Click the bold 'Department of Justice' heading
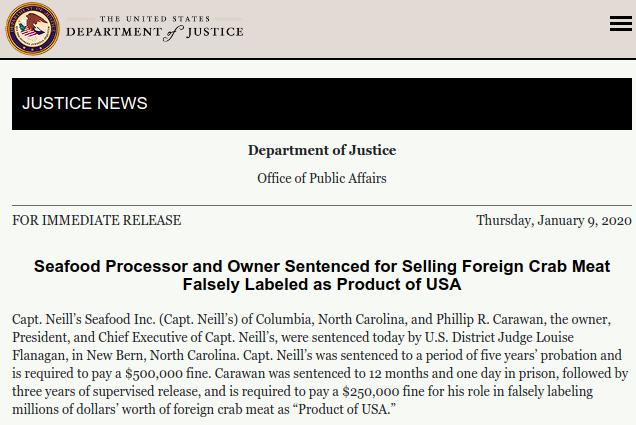 [322, 150]
